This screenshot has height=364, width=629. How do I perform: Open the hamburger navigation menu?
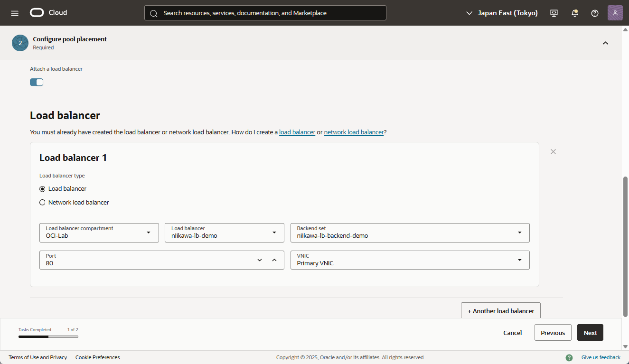(15, 13)
